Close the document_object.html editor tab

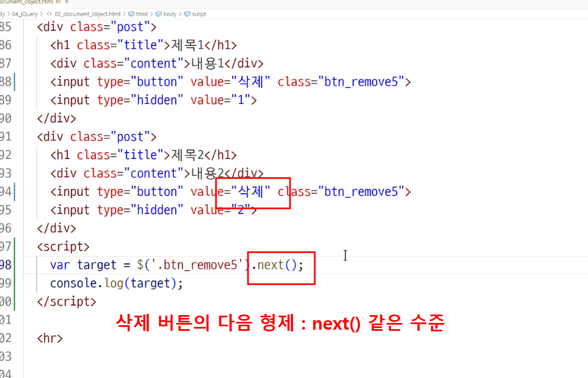click(x=66, y=2)
